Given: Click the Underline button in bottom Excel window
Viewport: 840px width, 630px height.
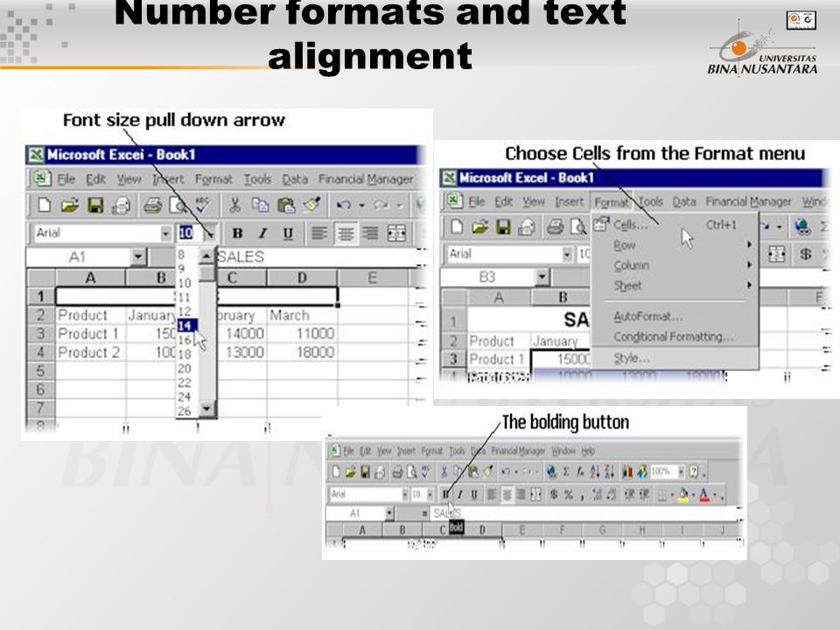Looking at the screenshot, I should click(474, 494).
